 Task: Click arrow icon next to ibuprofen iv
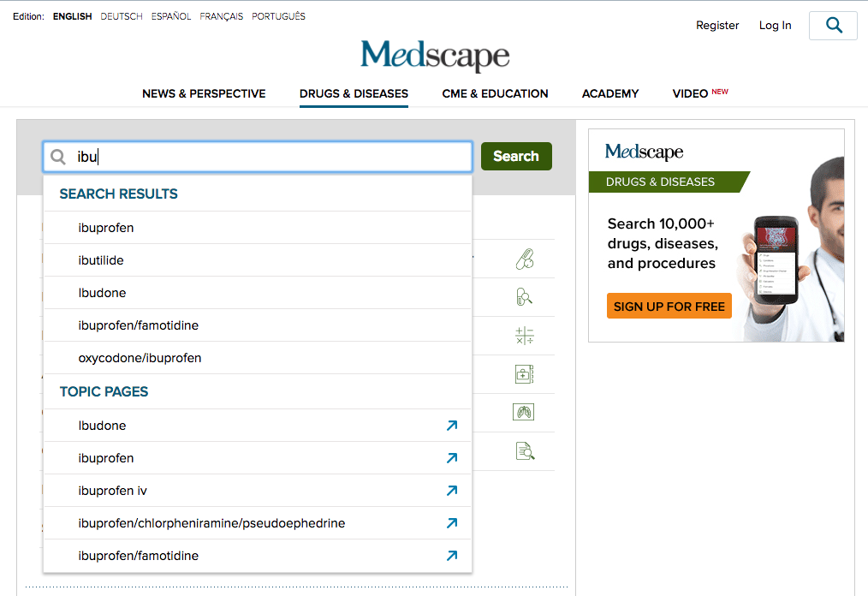pos(452,491)
